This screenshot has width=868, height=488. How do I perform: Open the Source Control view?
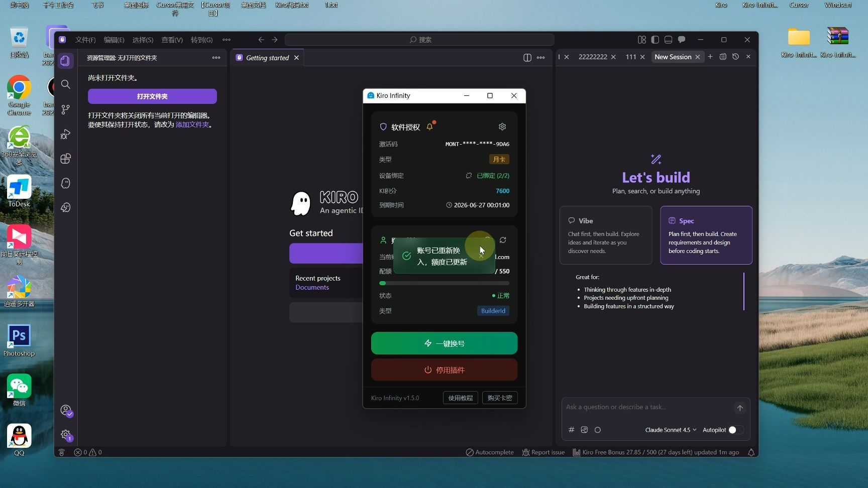65,109
